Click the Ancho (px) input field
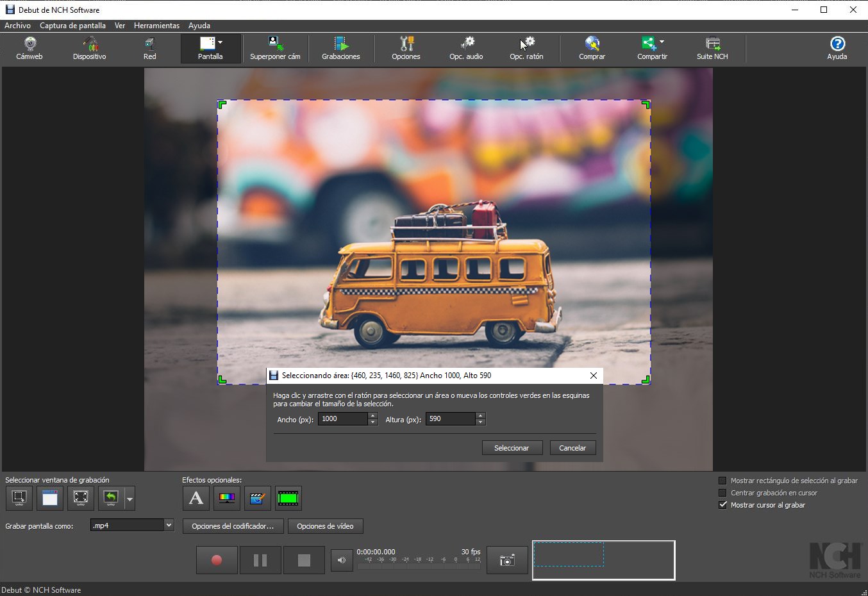 (343, 419)
